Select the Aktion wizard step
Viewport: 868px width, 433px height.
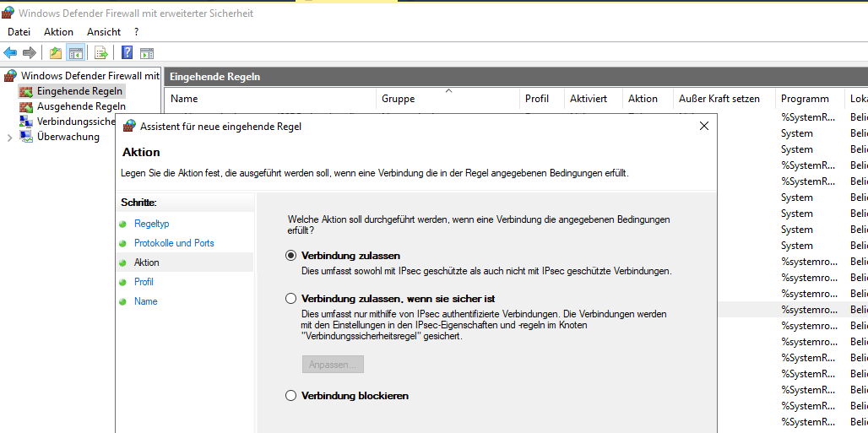(147, 263)
